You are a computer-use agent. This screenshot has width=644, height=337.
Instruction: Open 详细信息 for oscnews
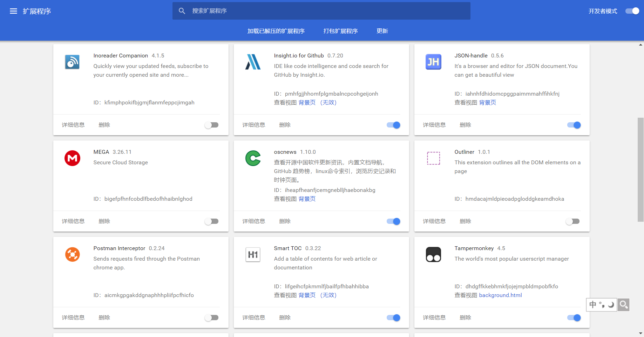tap(254, 221)
